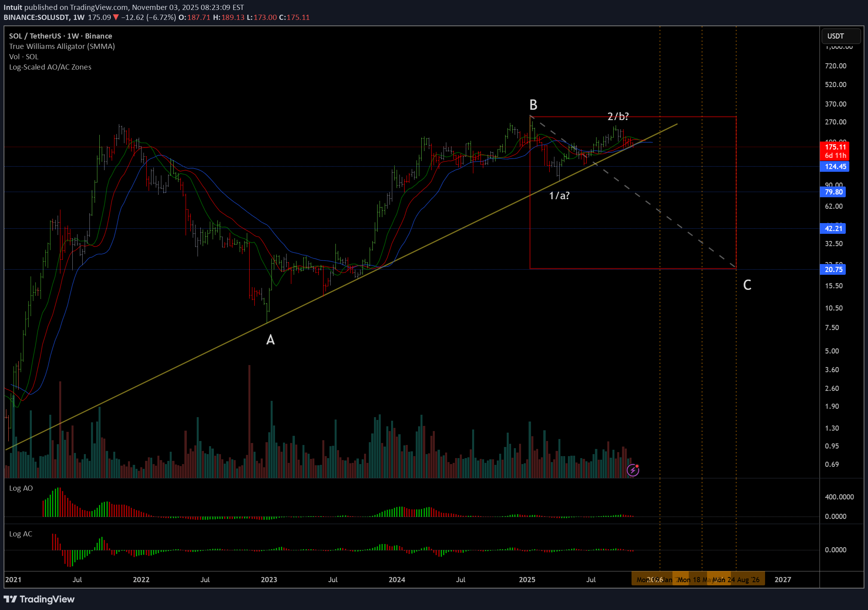Image resolution: width=868 pixels, height=610 pixels.
Task: Click the purple lightning bolt icon
Action: pos(633,470)
